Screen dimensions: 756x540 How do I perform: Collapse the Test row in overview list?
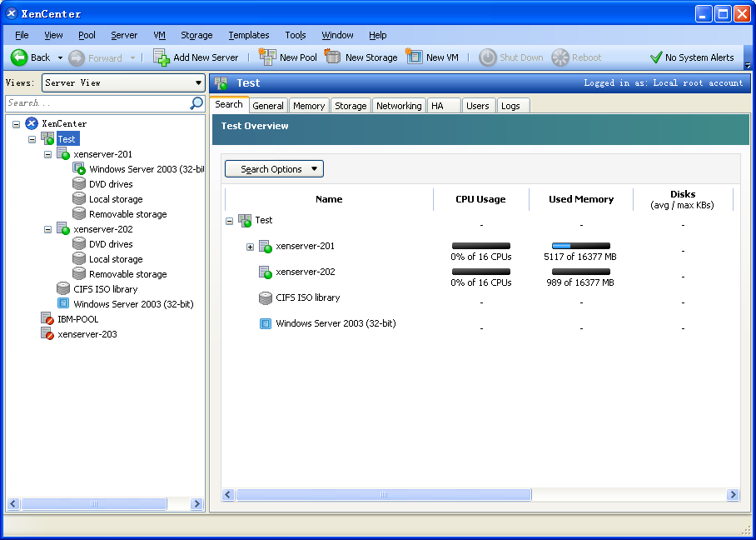tap(230, 221)
